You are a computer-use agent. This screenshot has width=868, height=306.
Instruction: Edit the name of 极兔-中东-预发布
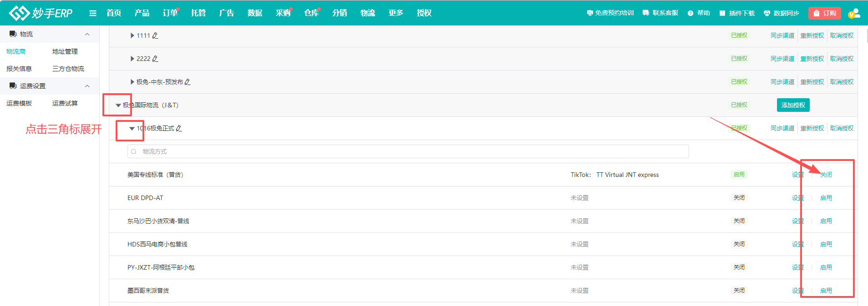tap(188, 82)
